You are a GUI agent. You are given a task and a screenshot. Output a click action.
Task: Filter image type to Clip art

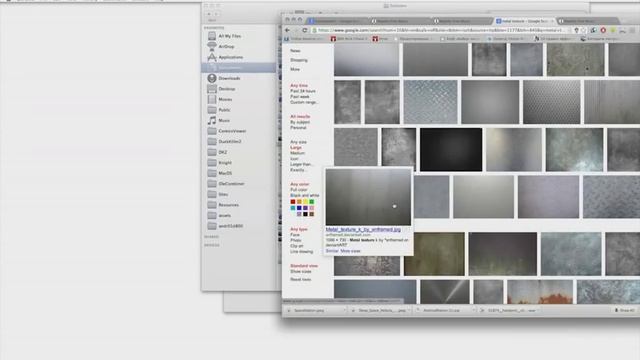[x=296, y=246]
